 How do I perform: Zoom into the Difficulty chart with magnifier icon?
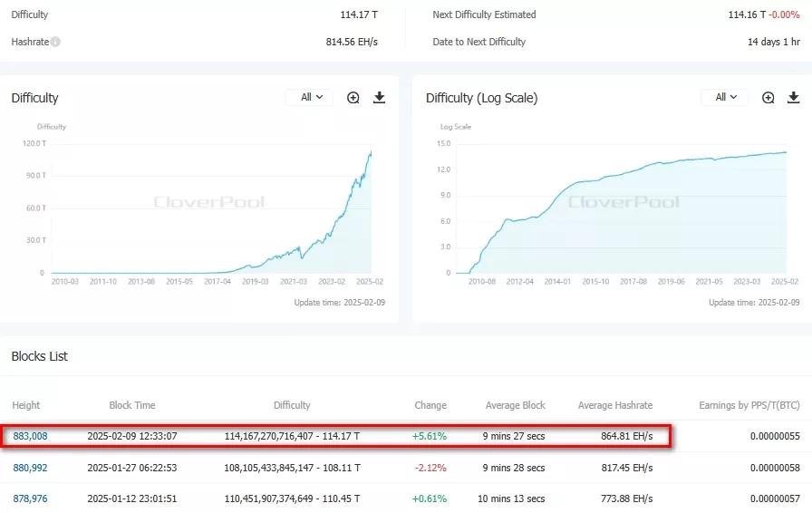coord(353,98)
